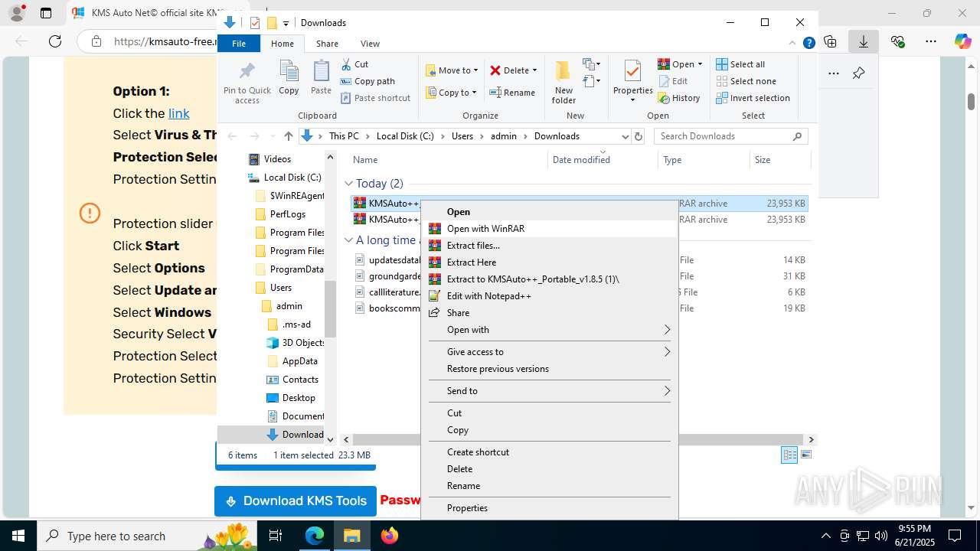Choose Extract Here

click(x=550, y=262)
